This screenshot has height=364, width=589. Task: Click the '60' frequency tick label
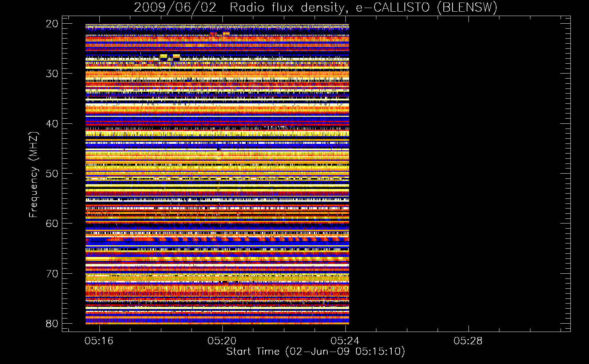point(52,223)
